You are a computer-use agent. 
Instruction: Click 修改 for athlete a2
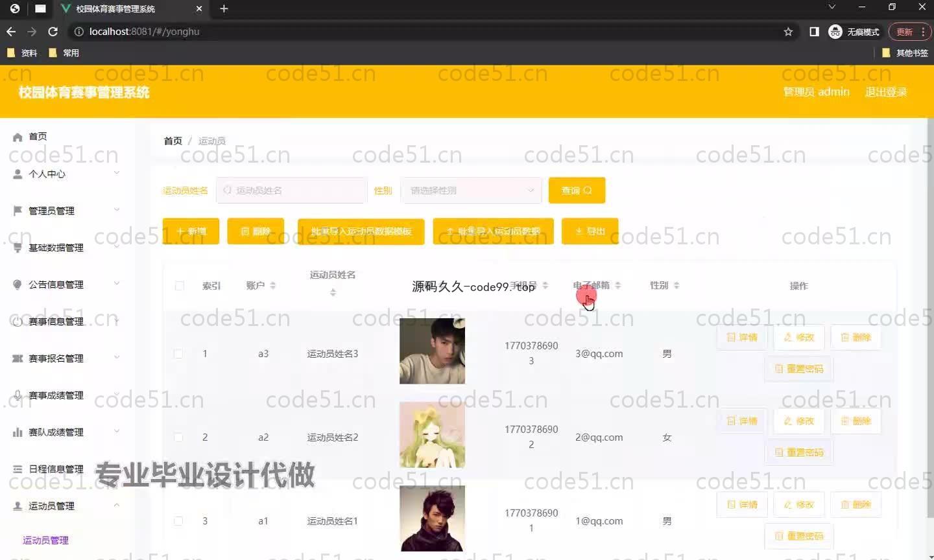[799, 421]
